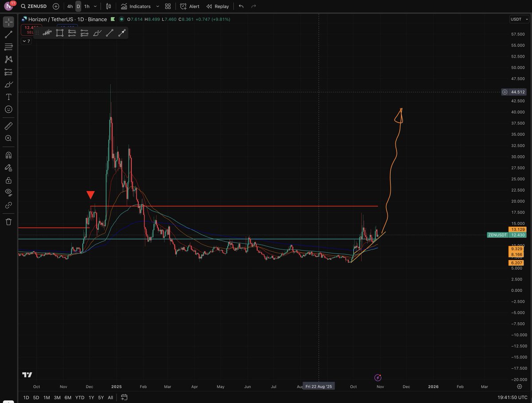
Task: Switch to the 4h timeframe
Action: tap(70, 6)
